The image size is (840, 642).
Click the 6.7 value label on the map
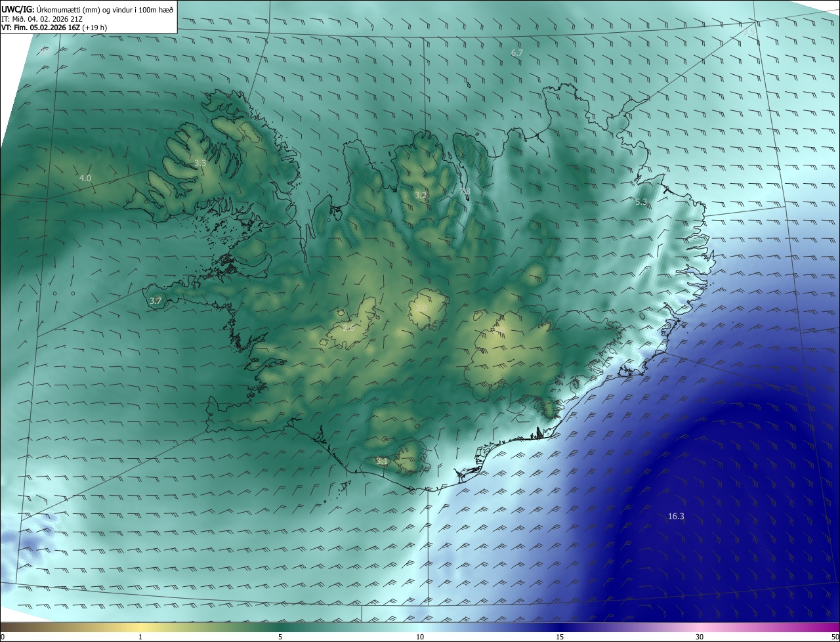tap(517, 53)
